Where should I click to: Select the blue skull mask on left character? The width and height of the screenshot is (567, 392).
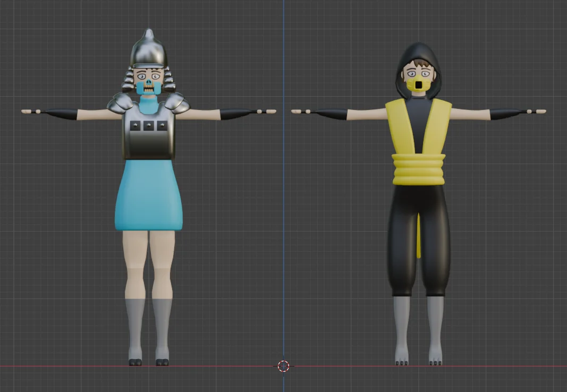[148, 87]
